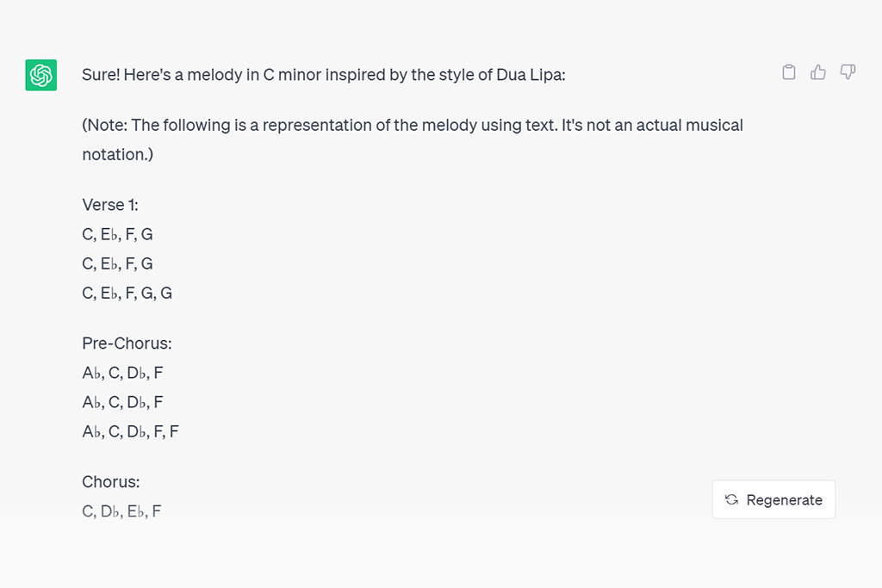Viewport: 882px width, 588px height.
Task: Click "C minor" in the first sentence
Action: 295,75
